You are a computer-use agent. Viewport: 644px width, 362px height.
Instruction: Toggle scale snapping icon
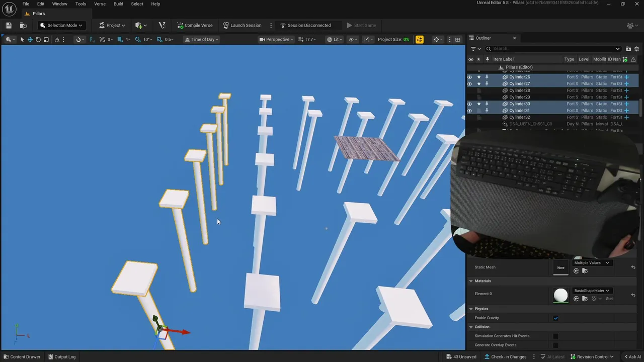coord(159,39)
